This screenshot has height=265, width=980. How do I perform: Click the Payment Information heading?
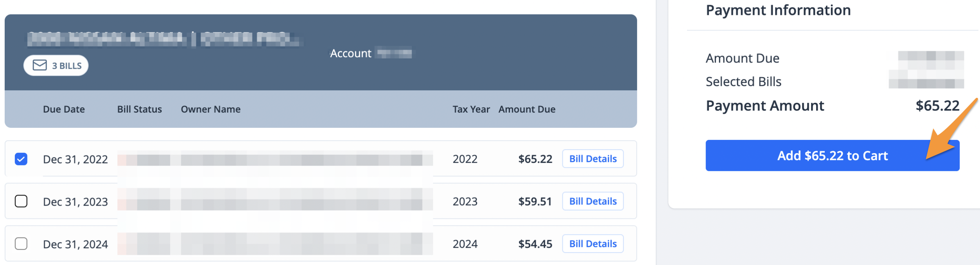point(778,10)
